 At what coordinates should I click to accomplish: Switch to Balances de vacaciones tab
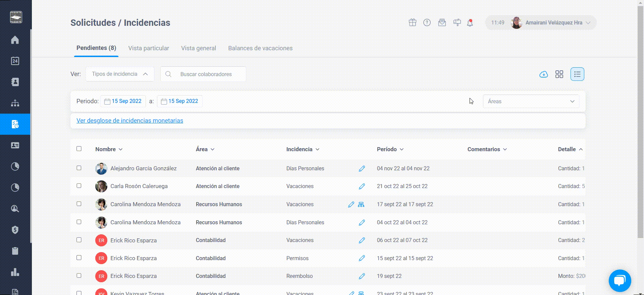pos(260,48)
